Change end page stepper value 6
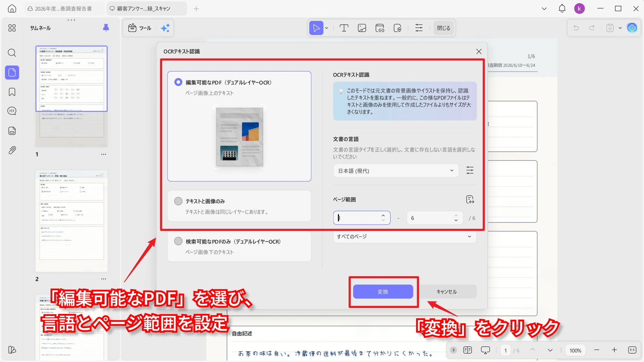 [456, 218]
